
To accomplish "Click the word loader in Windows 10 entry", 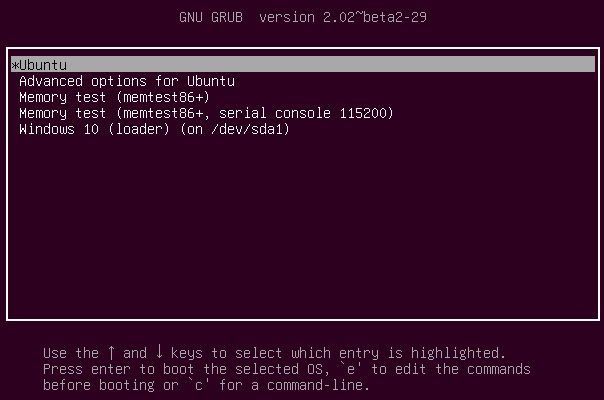I will point(138,129).
